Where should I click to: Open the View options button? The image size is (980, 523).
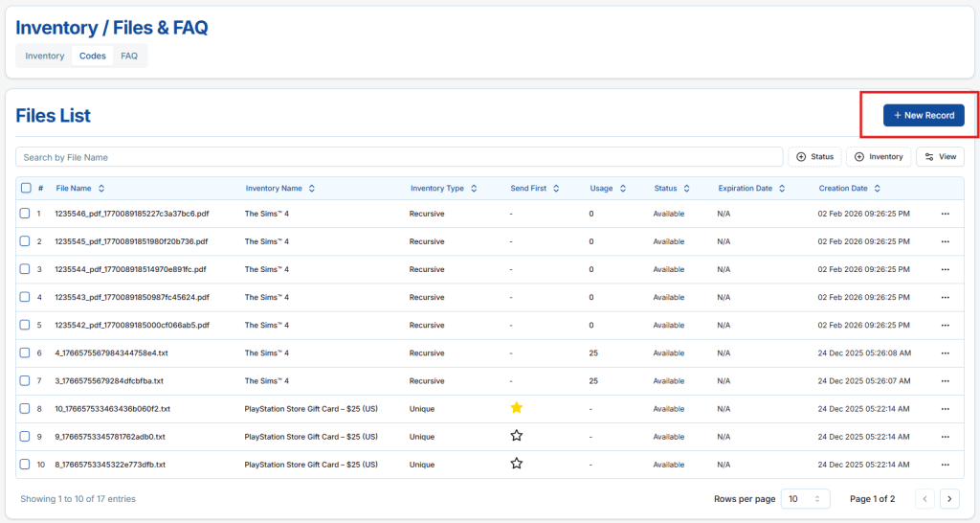940,156
